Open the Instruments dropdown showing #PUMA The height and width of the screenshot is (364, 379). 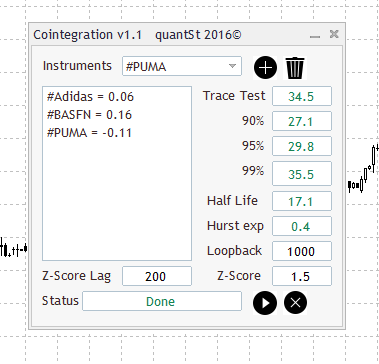coord(182,66)
